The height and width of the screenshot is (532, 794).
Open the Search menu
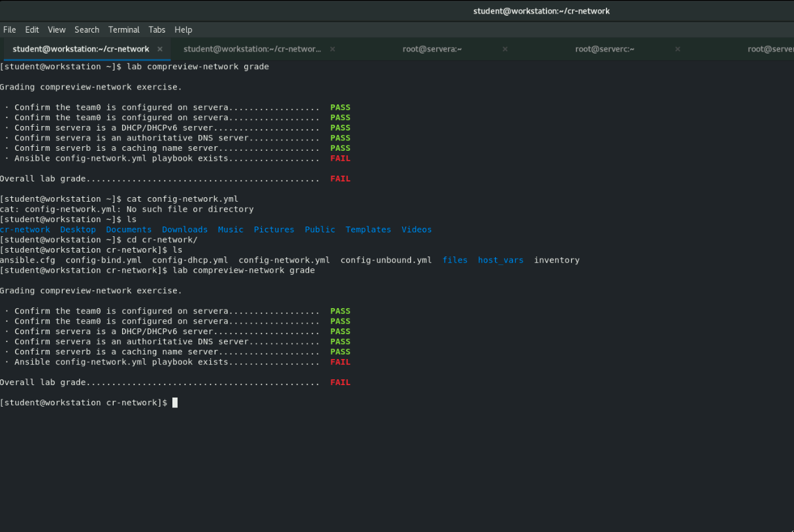(87, 29)
